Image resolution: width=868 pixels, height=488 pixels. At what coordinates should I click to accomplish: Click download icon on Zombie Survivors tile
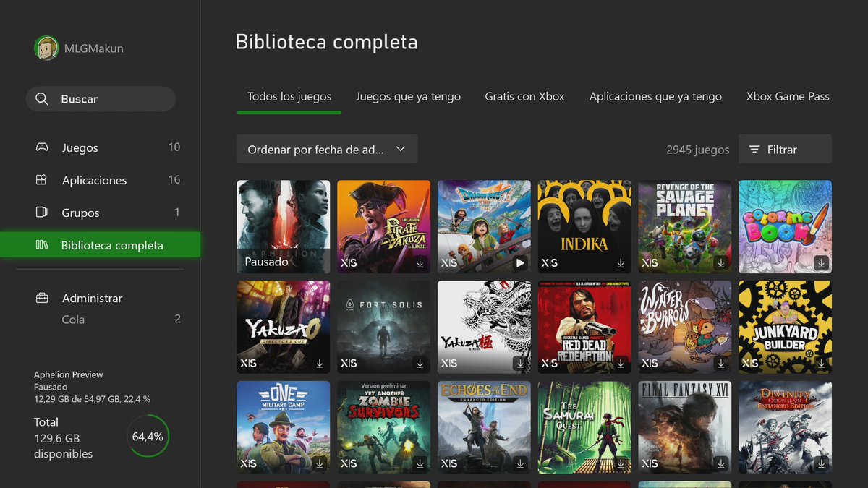(x=420, y=463)
